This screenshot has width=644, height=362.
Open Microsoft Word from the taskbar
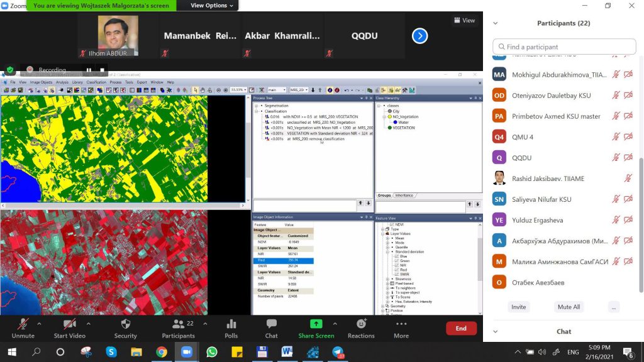pyautogui.click(x=287, y=352)
